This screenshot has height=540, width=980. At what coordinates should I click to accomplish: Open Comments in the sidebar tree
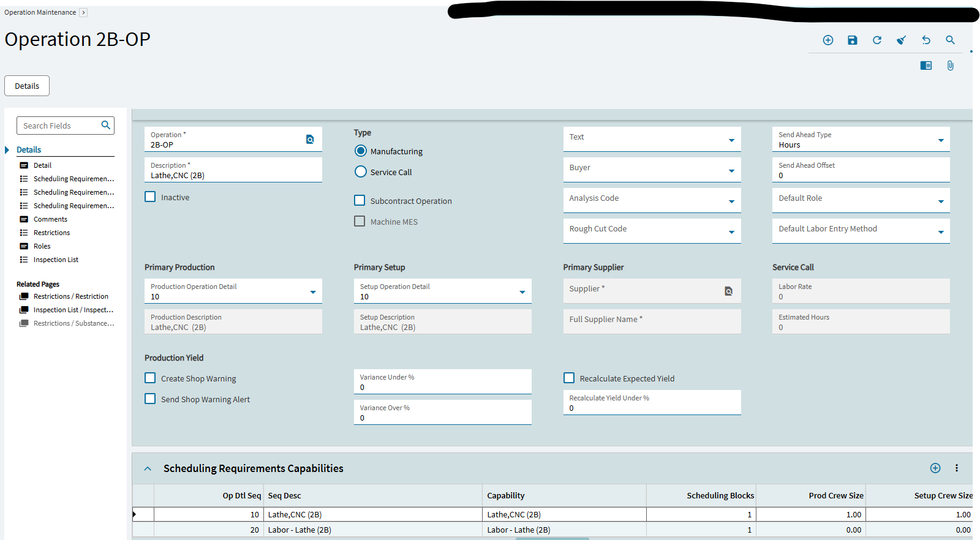(x=50, y=219)
